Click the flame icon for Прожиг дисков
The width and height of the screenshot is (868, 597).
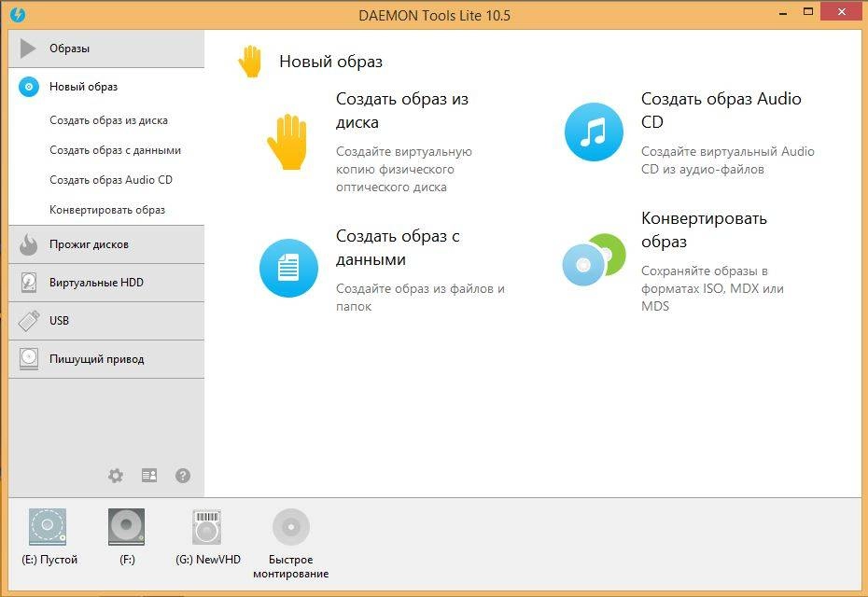click(28, 244)
